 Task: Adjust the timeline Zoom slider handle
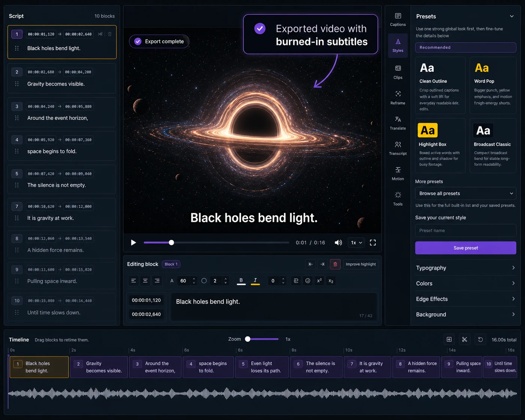click(x=248, y=339)
